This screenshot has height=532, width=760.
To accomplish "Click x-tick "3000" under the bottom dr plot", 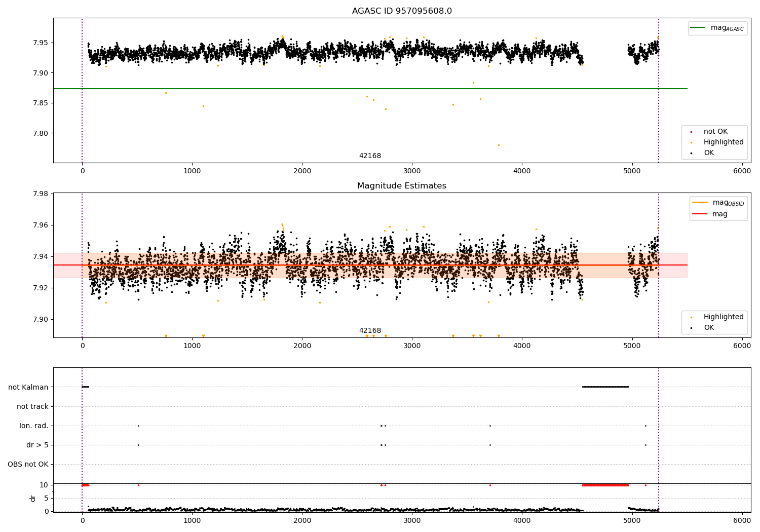I will coord(412,521).
